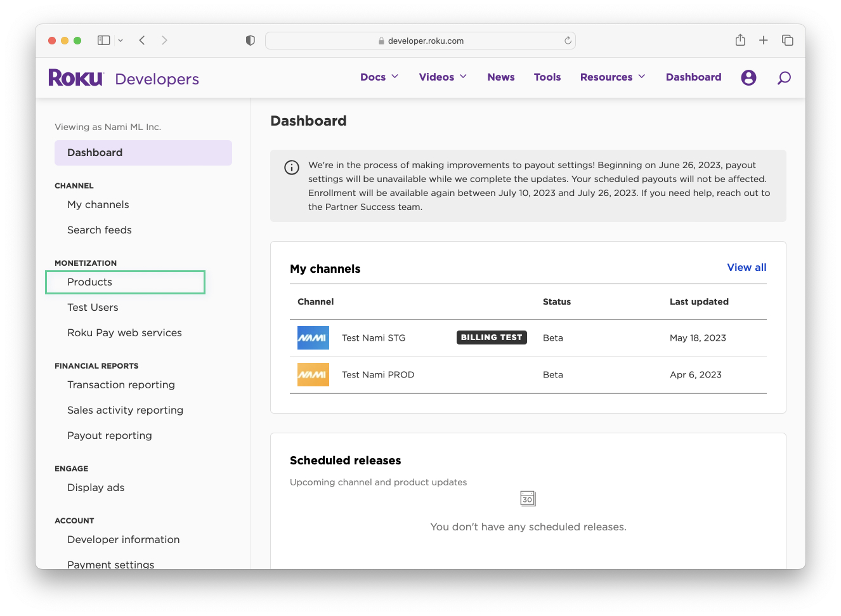
Task: Open the Test Nami STG channel thumbnail
Action: click(x=313, y=338)
